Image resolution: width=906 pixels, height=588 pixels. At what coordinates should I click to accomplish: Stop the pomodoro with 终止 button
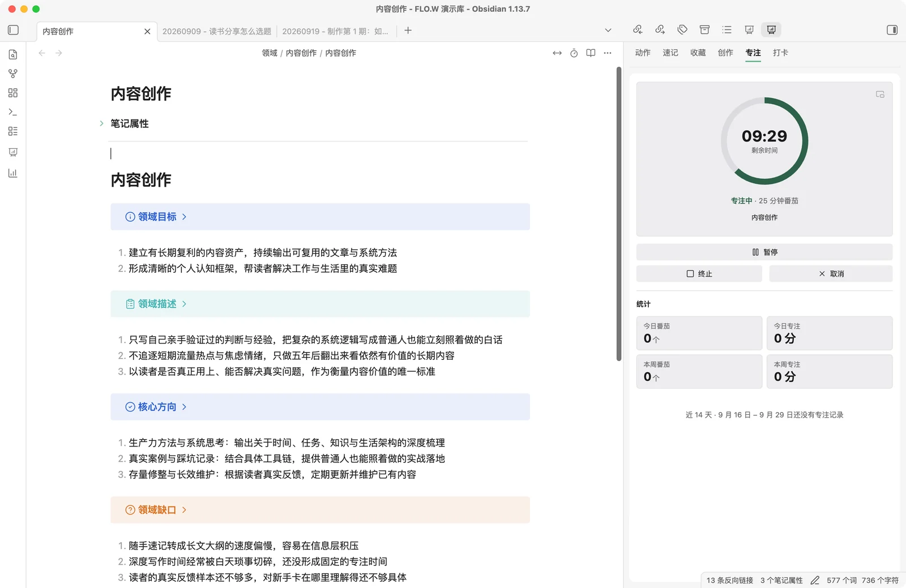click(x=699, y=273)
